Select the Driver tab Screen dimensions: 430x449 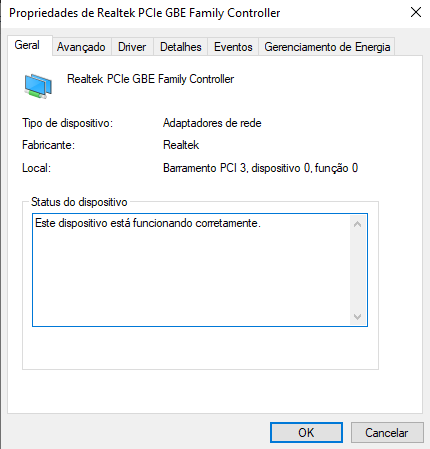(132, 47)
